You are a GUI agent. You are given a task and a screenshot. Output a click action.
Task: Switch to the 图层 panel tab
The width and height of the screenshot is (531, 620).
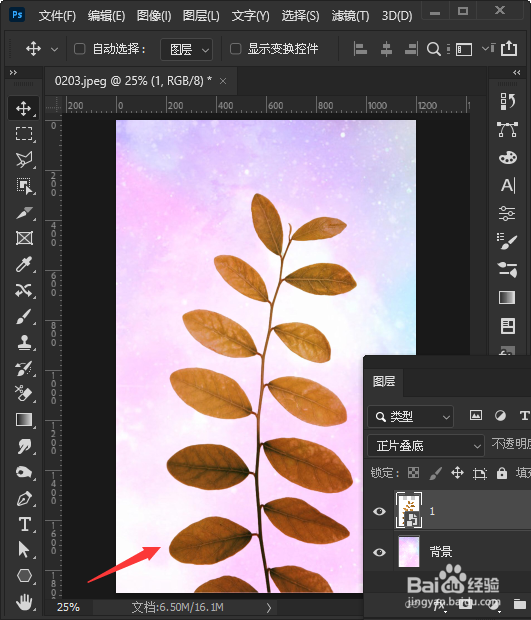(384, 381)
